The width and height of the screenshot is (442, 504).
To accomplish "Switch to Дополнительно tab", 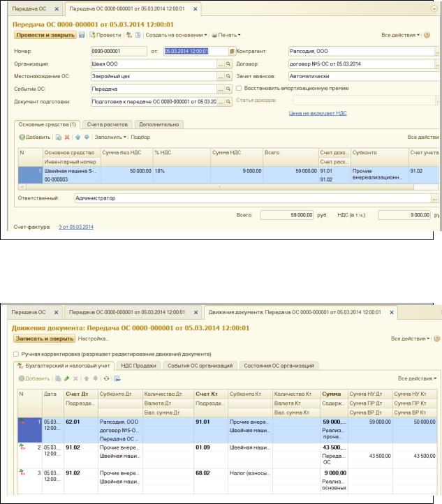I will pos(159,125).
